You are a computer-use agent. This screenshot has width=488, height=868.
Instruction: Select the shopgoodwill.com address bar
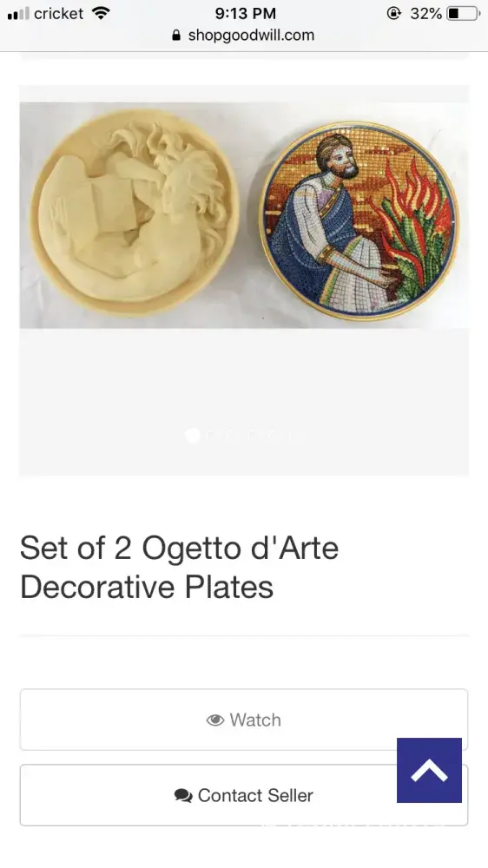[x=244, y=35]
